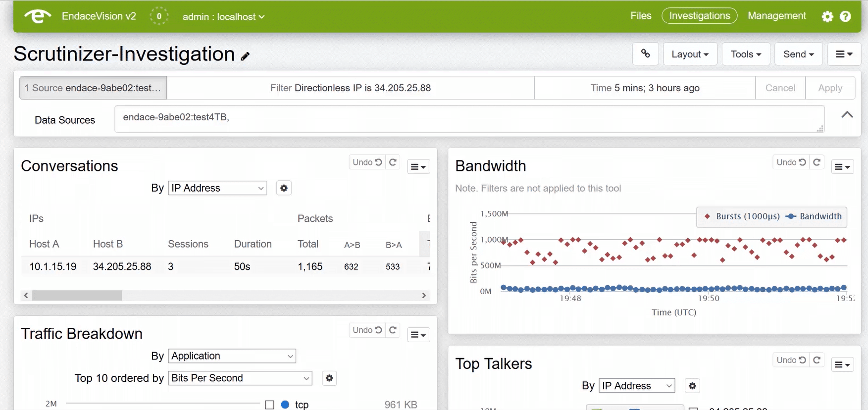The image size is (868, 410).
Task: Click the Apply button
Action: tap(830, 88)
